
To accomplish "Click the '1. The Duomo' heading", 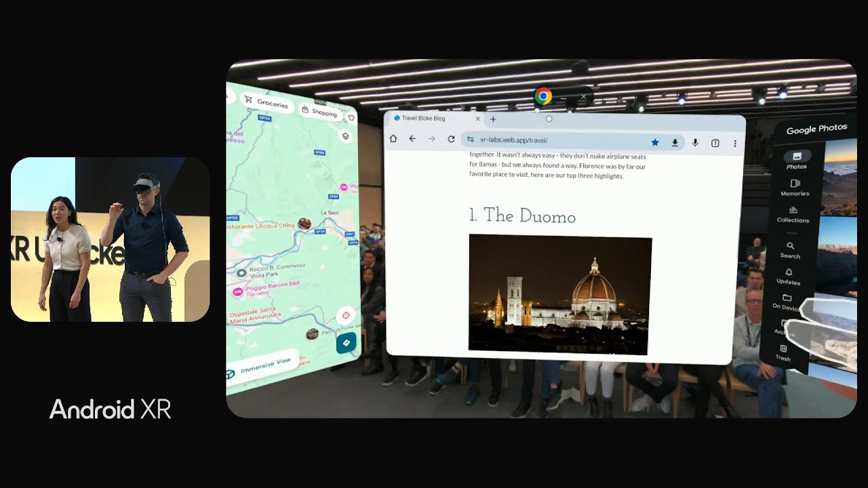I will tap(522, 216).
